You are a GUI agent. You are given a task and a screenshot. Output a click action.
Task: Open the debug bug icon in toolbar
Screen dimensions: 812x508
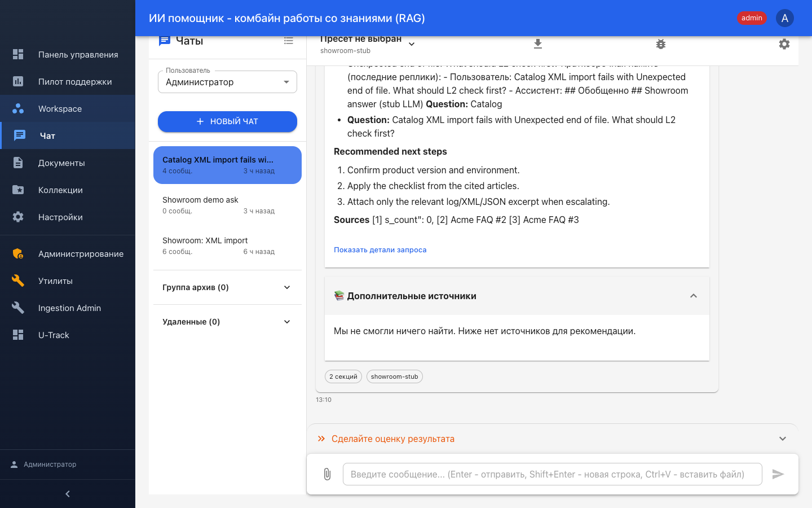coord(661,44)
